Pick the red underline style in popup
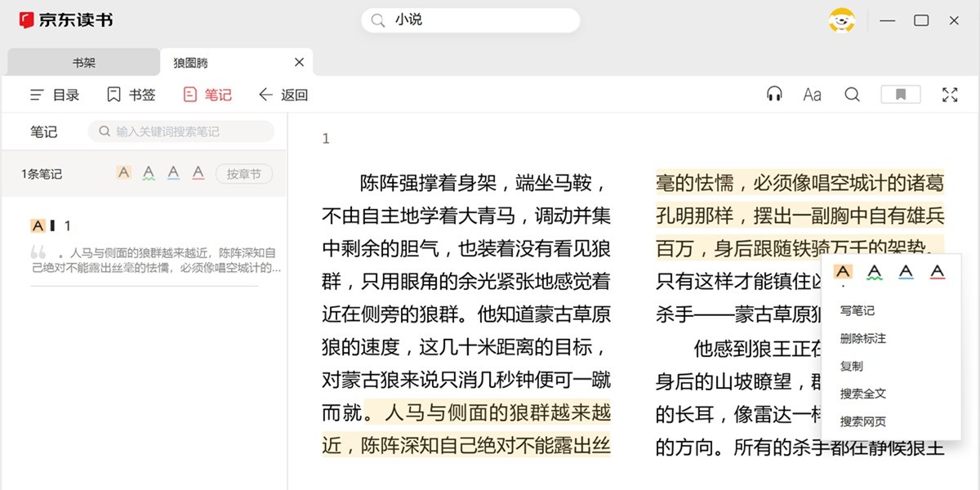 pos(938,272)
